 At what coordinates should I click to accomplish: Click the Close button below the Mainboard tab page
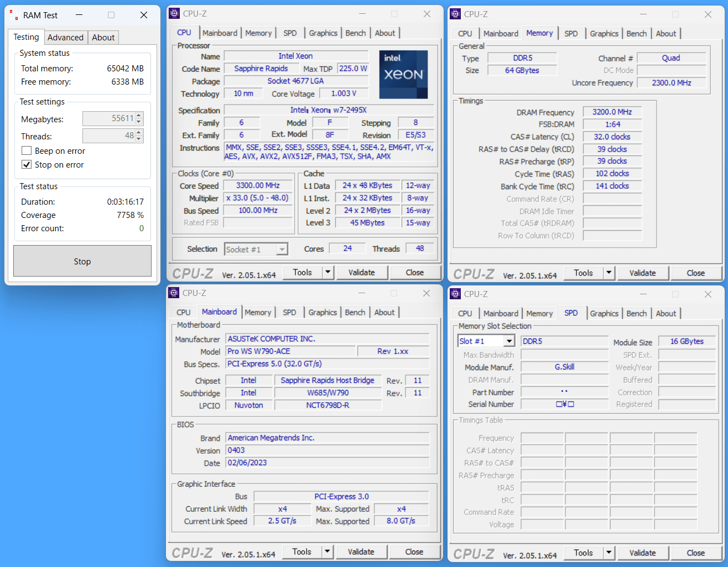[x=414, y=552]
